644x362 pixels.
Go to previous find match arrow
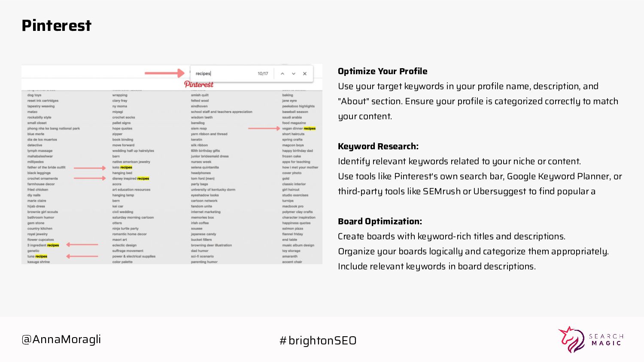click(283, 74)
